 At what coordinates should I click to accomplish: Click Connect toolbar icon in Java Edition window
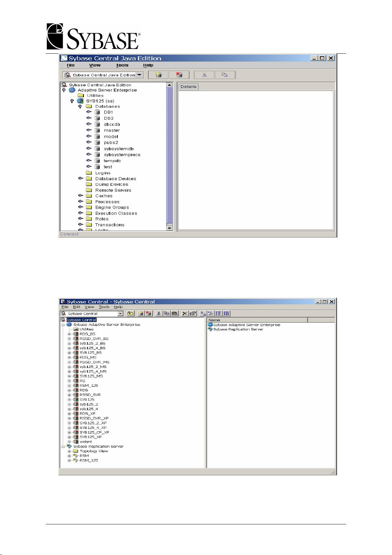tap(158, 75)
